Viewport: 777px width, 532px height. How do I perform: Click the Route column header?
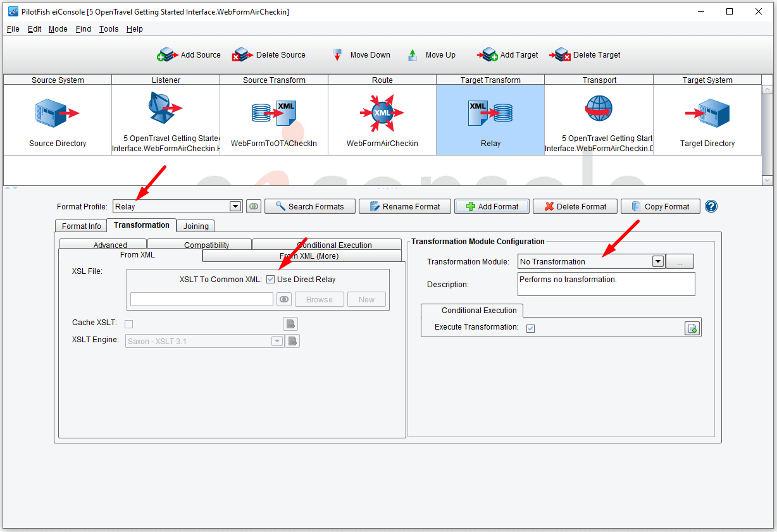[x=382, y=80]
